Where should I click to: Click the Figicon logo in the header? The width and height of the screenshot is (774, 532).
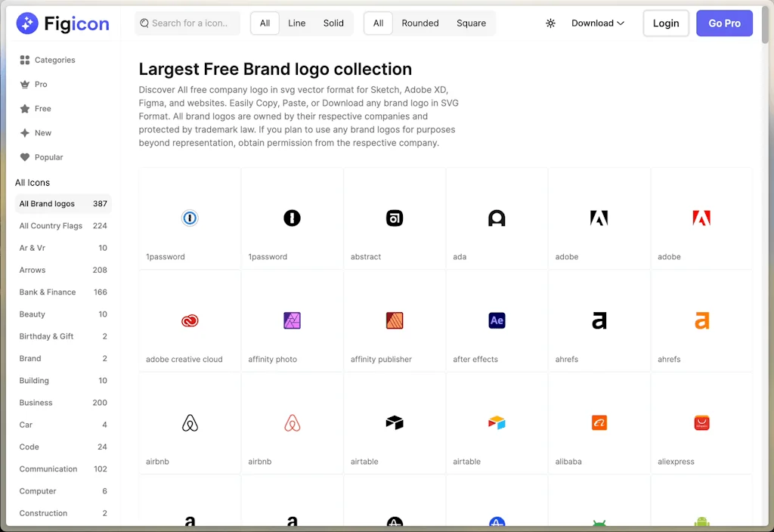(x=63, y=23)
